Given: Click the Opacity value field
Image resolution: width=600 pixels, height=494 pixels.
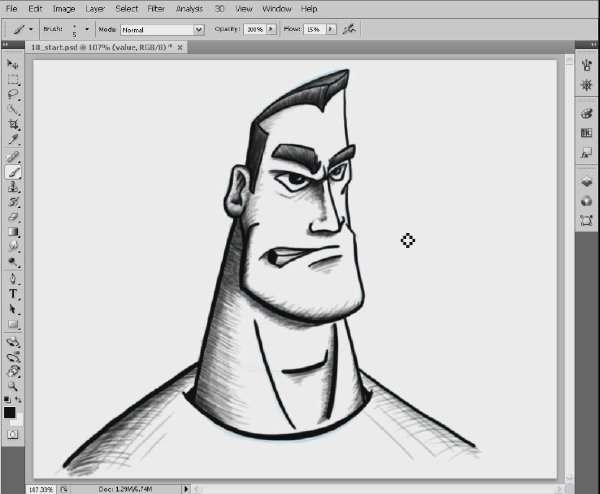Looking at the screenshot, I should [255, 29].
